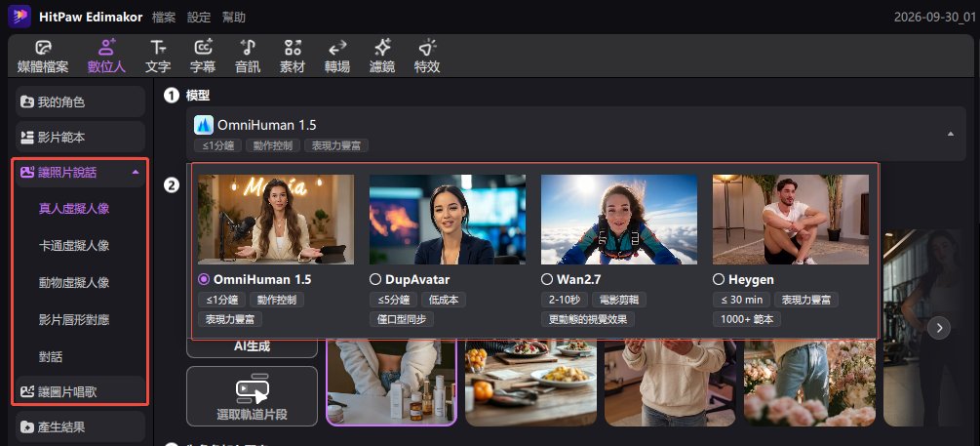Open the 文字 text tool
Viewport: 980px width, 446px height.
tap(158, 57)
